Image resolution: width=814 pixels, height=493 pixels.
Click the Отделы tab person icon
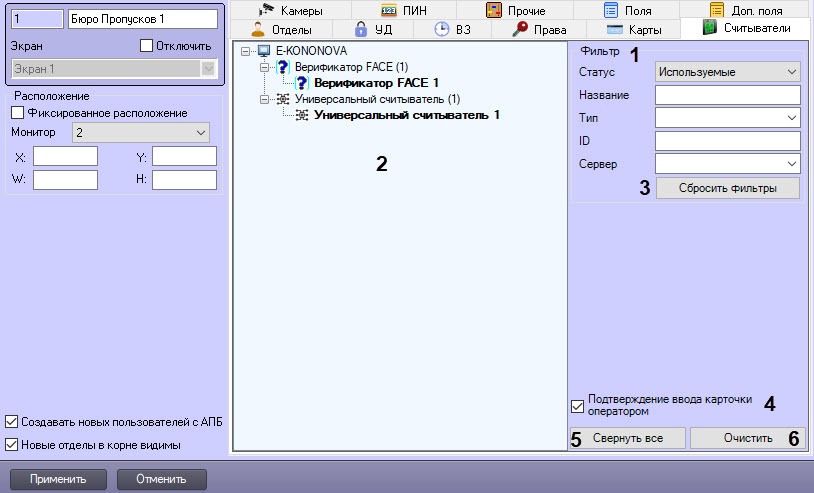[256, 29]
